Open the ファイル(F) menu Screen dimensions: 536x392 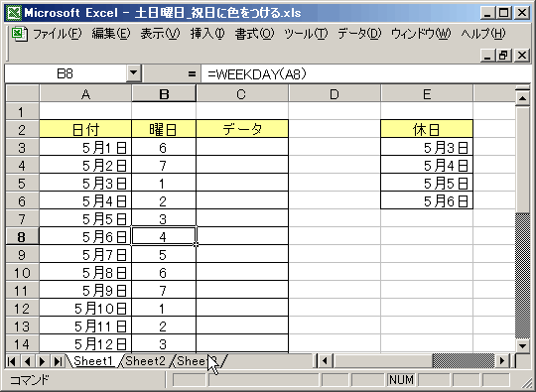pos(58,34)
